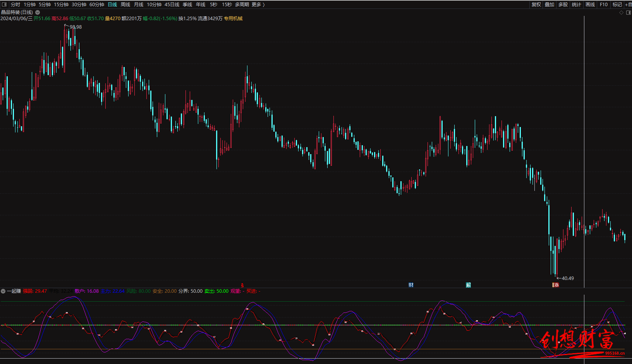
Task: Click the 收51.70 close price value
Action: click(95, 19)
